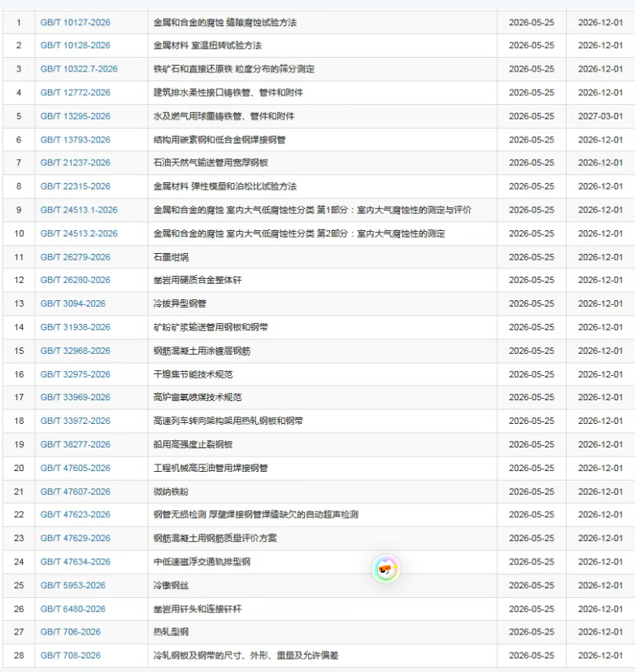Image resolution: width=635 pixels, height=672 pixels.
Task: Click title '金属材料 弹性模量和泊松比试验方法'
Action: pyautogui.click(x=224, y=186)
